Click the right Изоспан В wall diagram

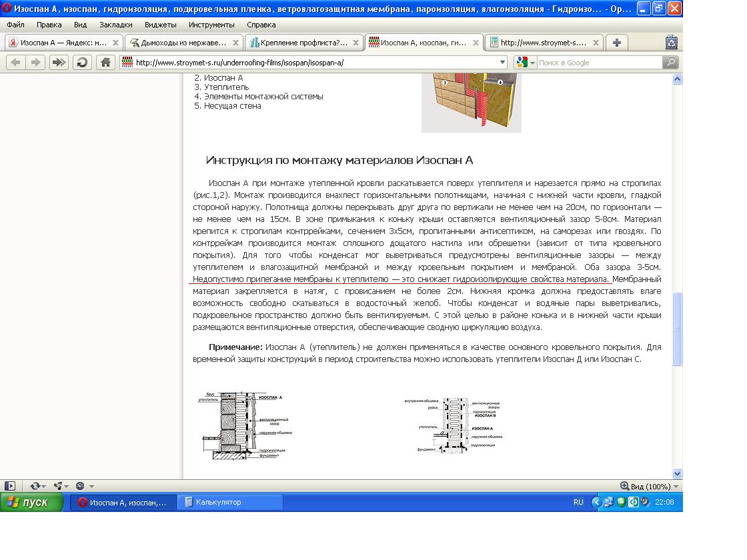(453, 425)
